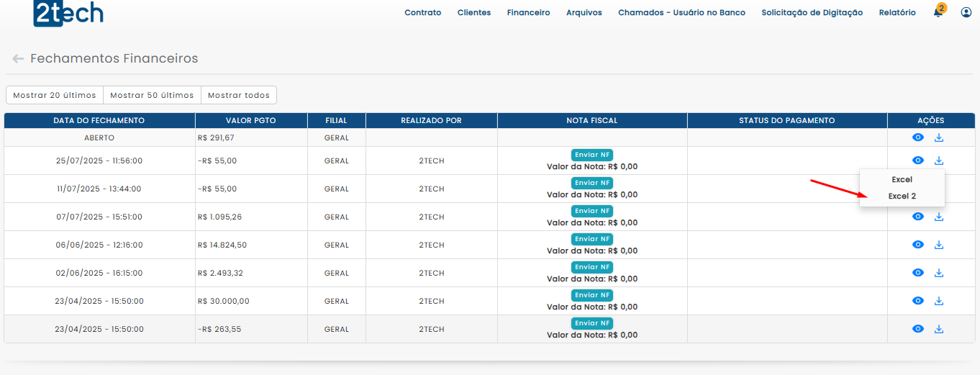Viewport: 980px width, 375px height.
Task: Open the user profile icon
Action: point(966,12)
